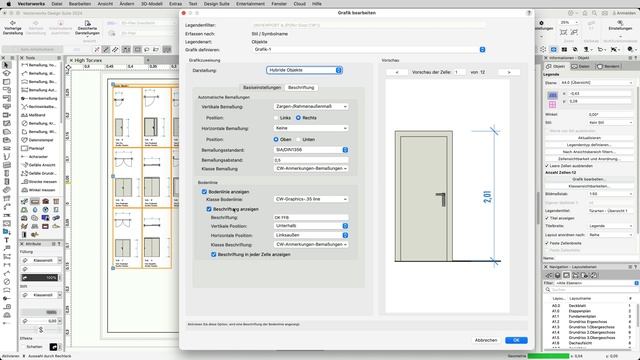The height and width of the screenshot is (360, 640).
Task: Click the OK button in the dialog
Action: tap(516, 340)
